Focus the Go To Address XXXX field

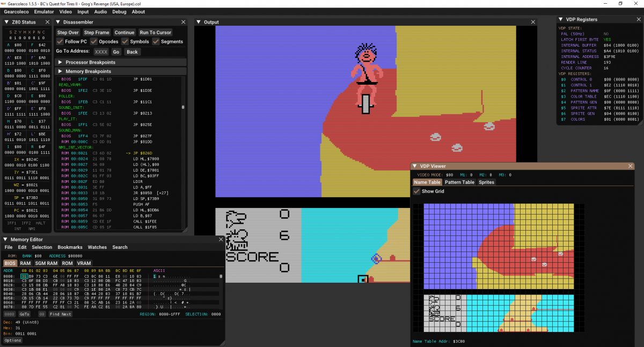click(x=101, y=52)
